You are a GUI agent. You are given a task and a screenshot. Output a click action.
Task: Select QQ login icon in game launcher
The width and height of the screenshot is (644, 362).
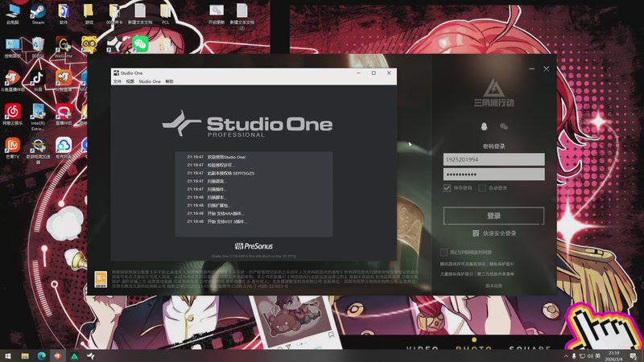485,126
